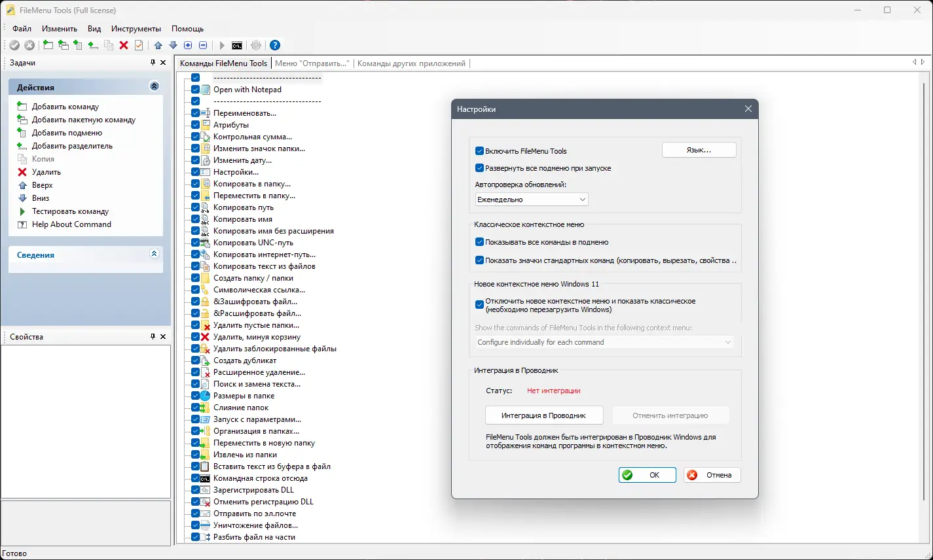Toggle Показывать все команды в подменю

pyautogui.click(x=480, y=242)
